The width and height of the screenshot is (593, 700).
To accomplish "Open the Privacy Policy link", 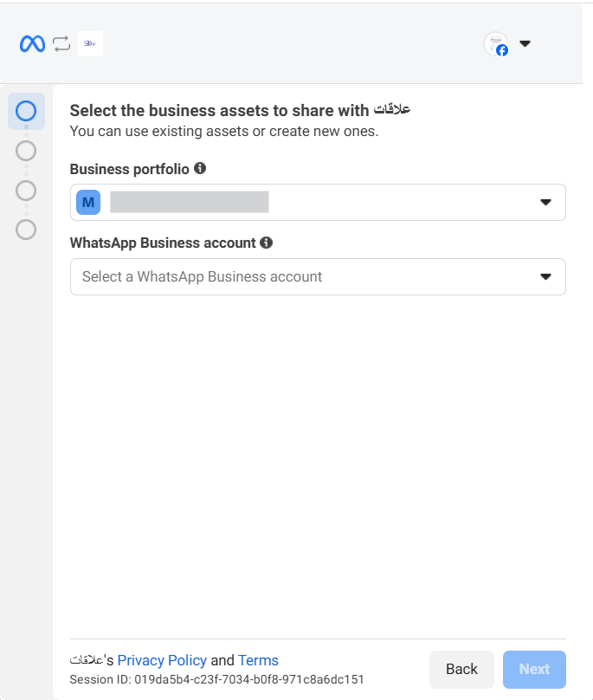I will coord(162,660).
